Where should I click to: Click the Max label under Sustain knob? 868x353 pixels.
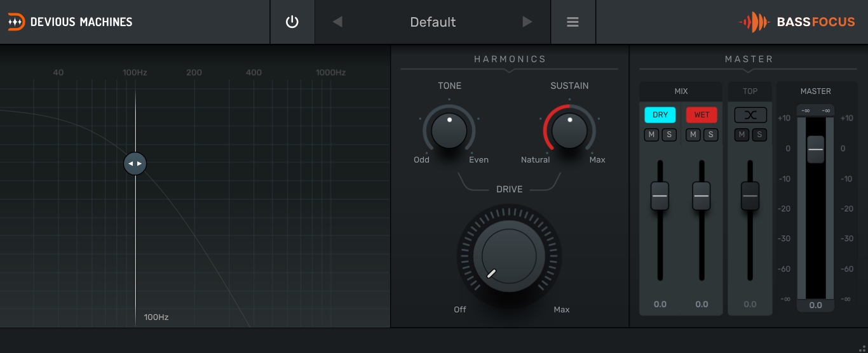[x=597, y=160]
